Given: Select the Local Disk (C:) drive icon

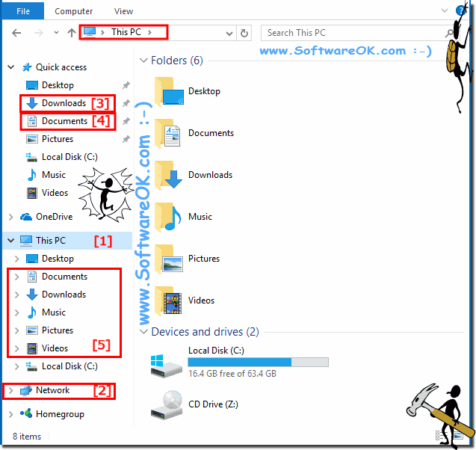Looking at the screenshot, I should click(166, 366).
